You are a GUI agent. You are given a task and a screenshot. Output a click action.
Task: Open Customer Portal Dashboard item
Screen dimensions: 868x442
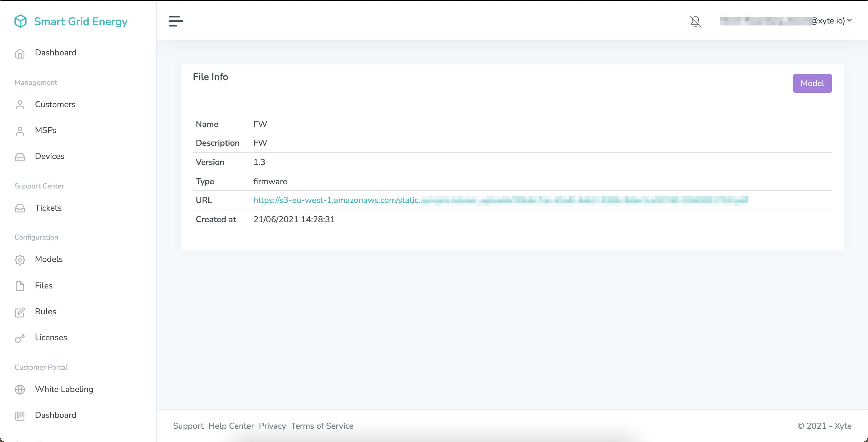(x=55, y=415)
